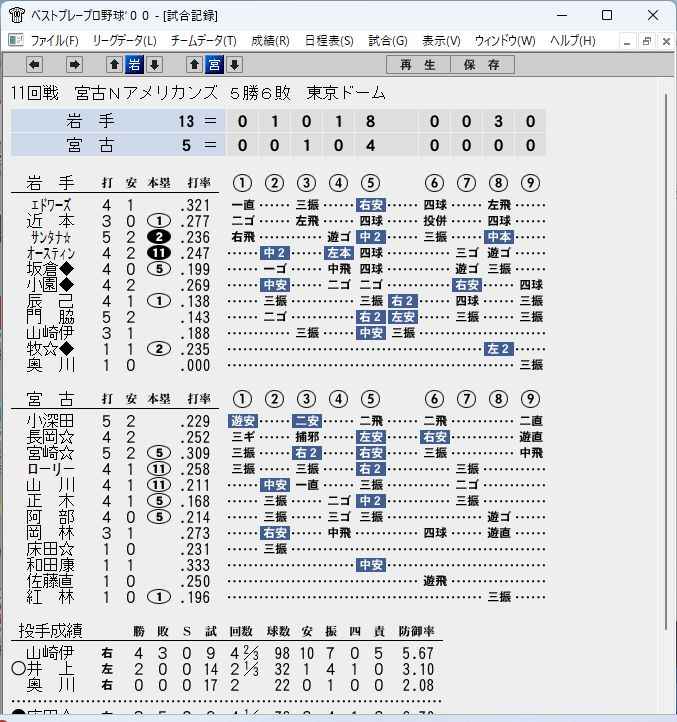The height and width of the screenshot is (722, 677).
Task: Select エドワーズ 右安 result in 5th inning
Action: pos(371,205)
